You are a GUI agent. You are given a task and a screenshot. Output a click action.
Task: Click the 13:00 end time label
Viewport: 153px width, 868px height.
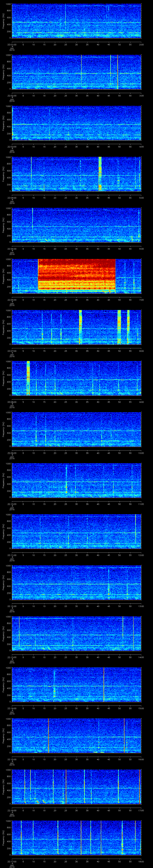141,606
